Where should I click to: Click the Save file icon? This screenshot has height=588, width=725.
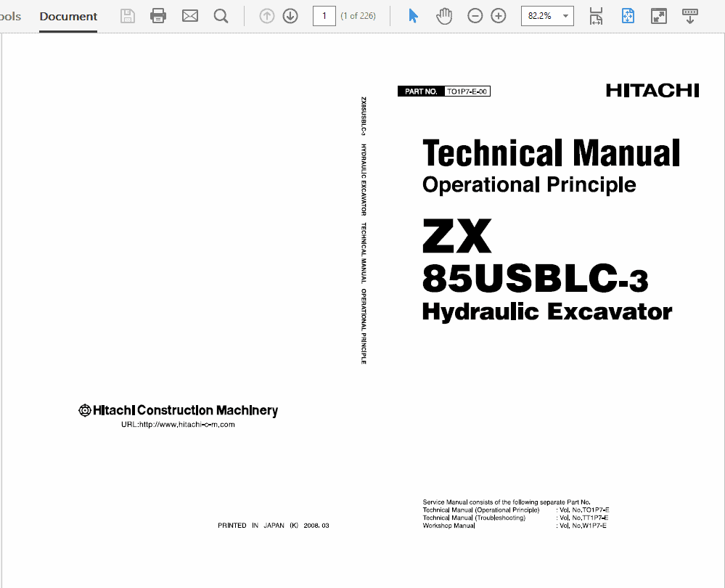(x=128, y=16)
